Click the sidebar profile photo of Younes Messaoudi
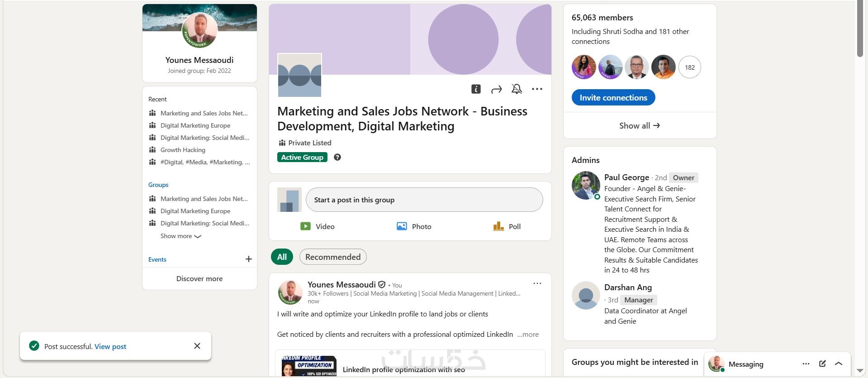 tap(199, 30)
